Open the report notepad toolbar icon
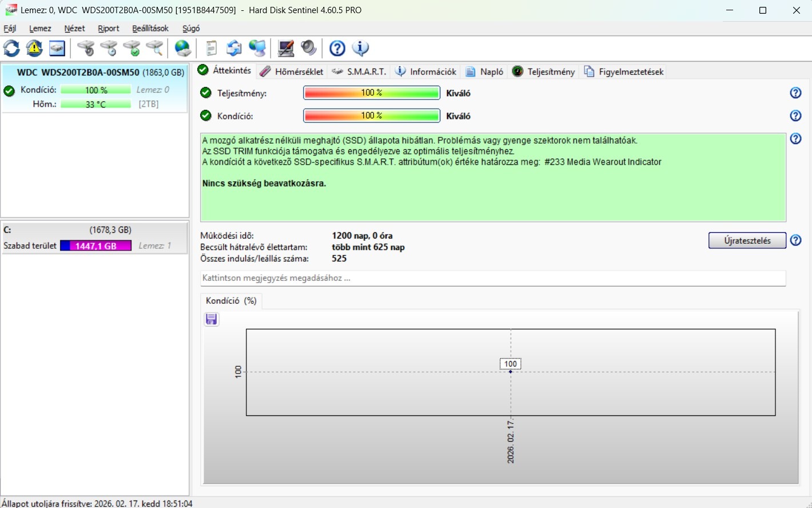This screenshot has height=508, width=812. click(x=212, y=49)
